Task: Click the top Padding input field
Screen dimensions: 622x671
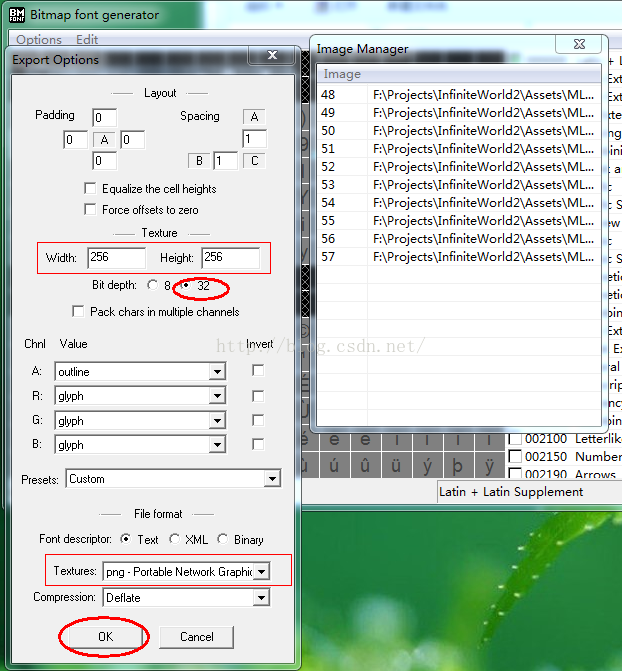Action: (x=104, y=117)
